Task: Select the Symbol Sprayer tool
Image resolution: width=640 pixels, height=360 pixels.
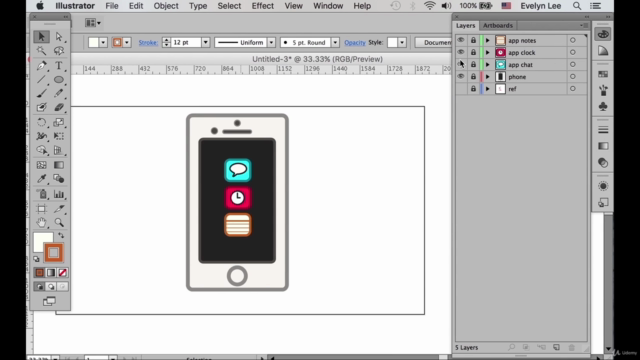Action: (x=41, y=194)
